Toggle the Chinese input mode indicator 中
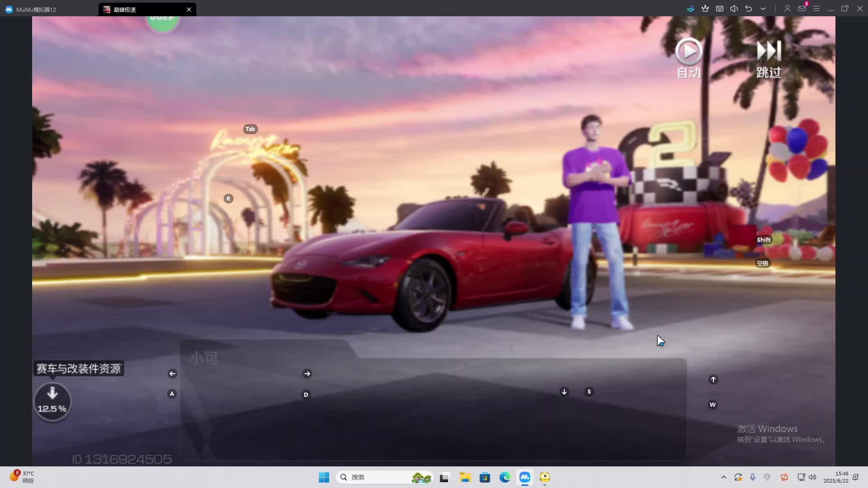The height and width of the screenshot is (488, 868). (x=767, y=477)
